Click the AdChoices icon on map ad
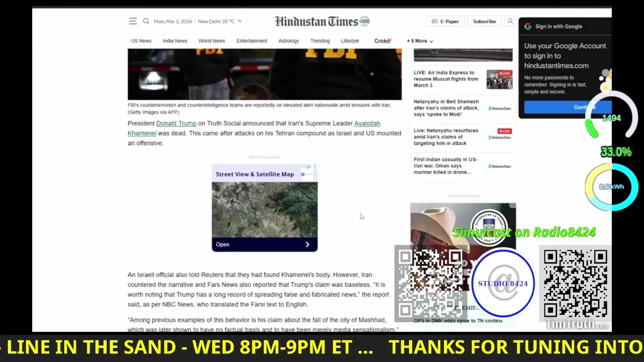644x362 pixels. pos(309,167)
